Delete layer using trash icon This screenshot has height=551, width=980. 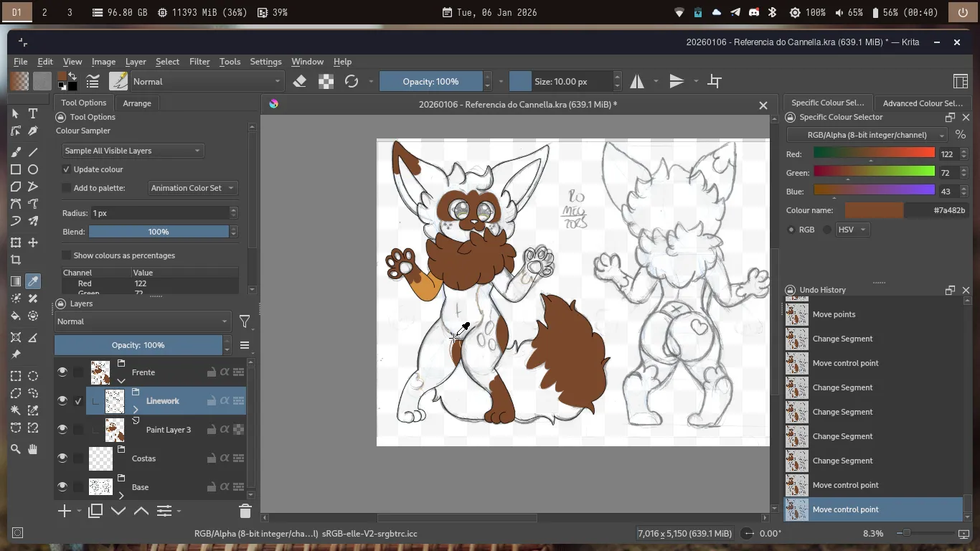click(245, 511)
